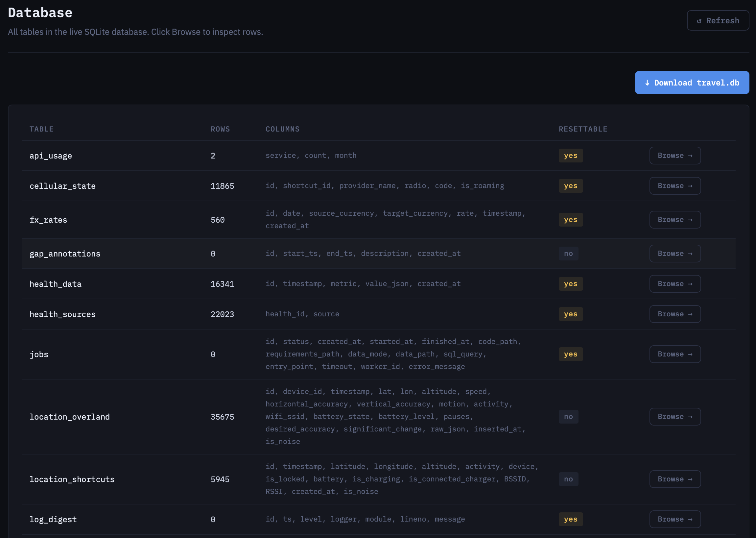Browse the log_digest table
This screenshot has width=756, height=538.
click(x=674, y=519)
